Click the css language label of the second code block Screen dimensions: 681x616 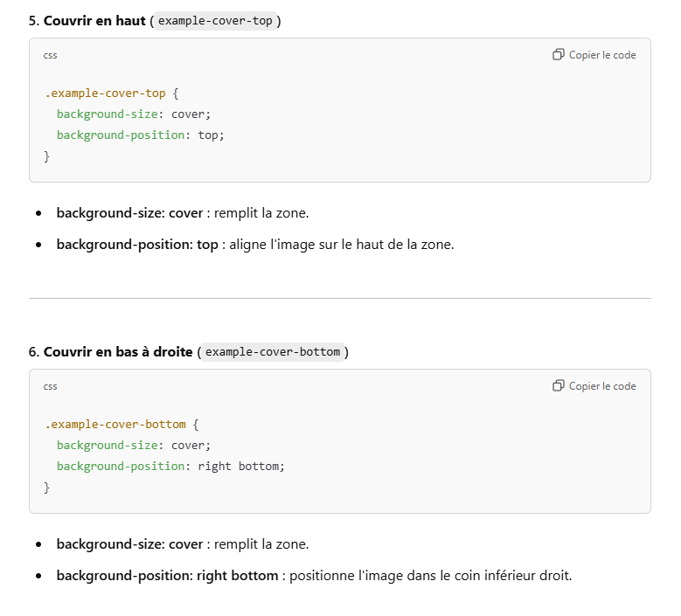click(51, 386)
